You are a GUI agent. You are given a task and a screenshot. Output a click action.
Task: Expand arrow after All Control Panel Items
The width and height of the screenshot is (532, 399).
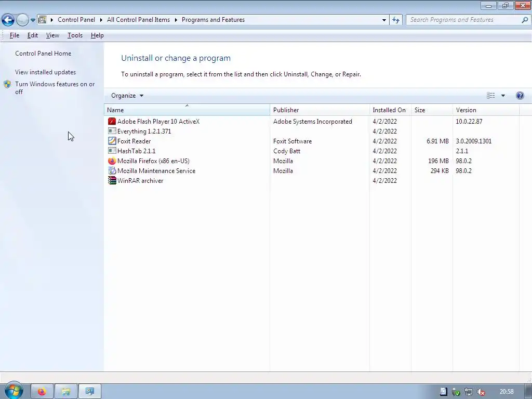[x=176, y=20]
